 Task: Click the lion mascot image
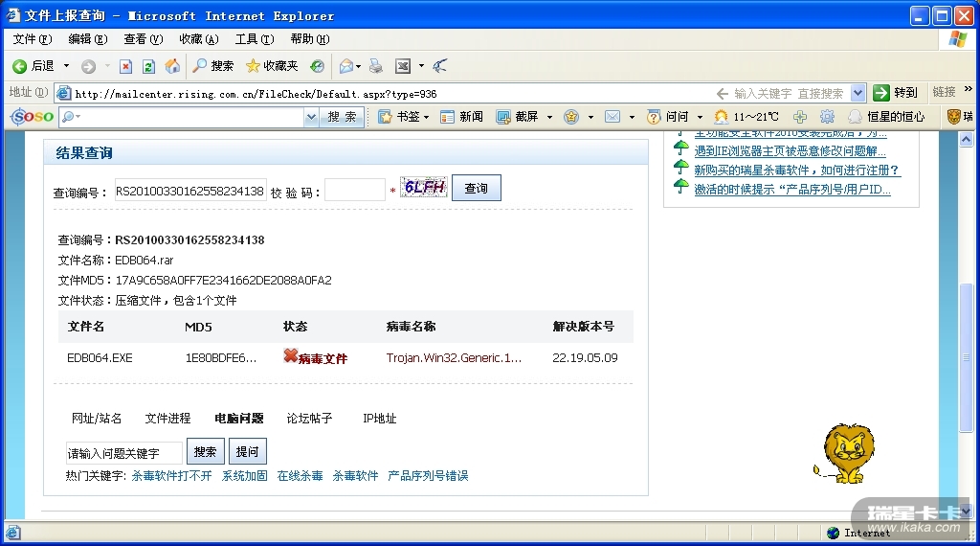point(846,453)
